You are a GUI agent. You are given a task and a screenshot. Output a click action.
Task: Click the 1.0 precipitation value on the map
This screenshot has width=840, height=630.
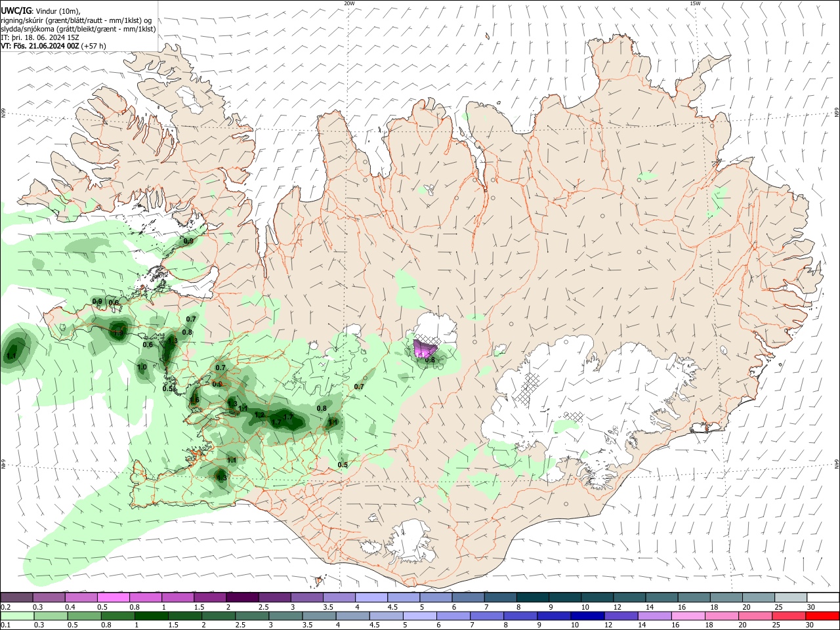142,367
